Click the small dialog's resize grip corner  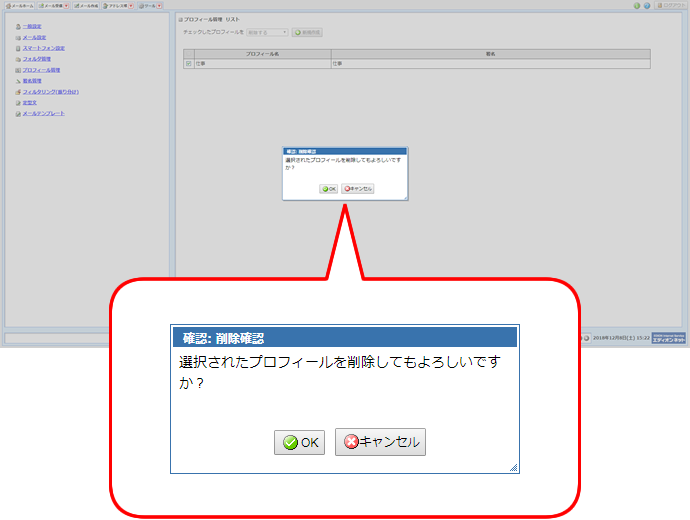(405, 198)
